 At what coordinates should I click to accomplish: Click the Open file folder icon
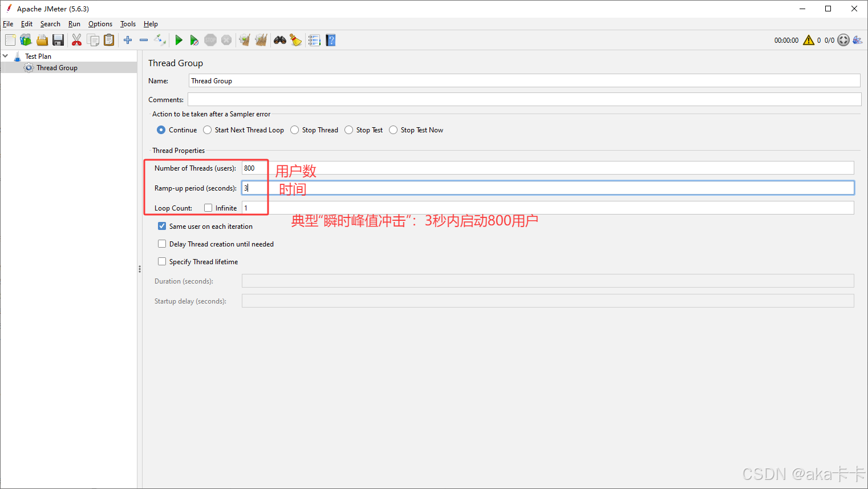(42, 40)
